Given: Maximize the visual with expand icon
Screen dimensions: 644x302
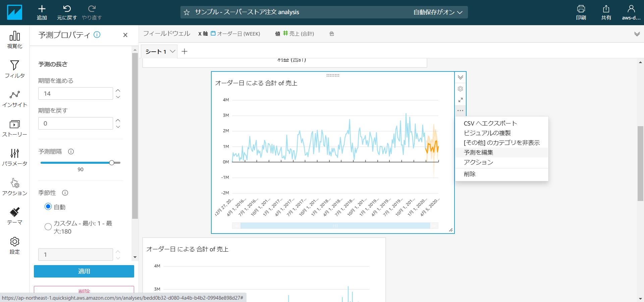Looking at the screenshot, I should 461,100.
